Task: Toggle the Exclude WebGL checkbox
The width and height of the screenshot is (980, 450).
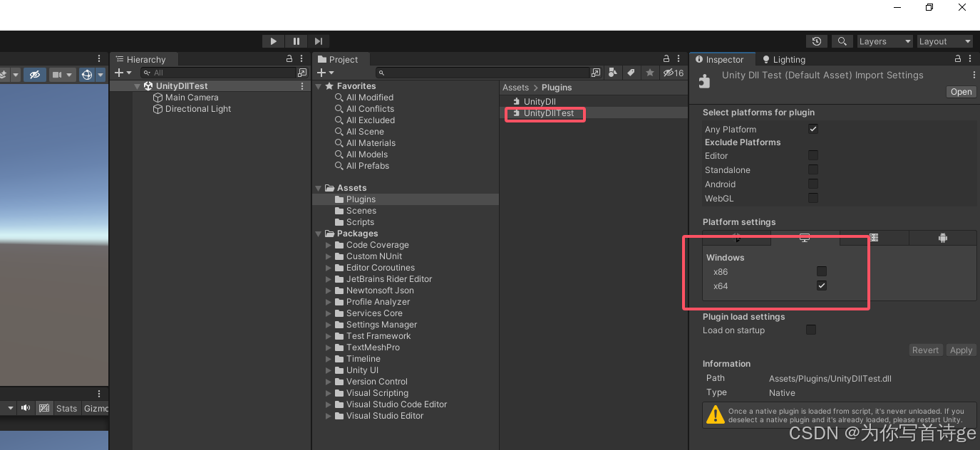Action: [x=813, y=198]
